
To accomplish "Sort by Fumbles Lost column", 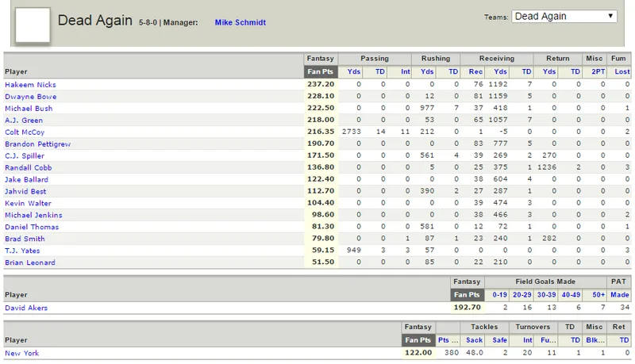I will [622, 71].
